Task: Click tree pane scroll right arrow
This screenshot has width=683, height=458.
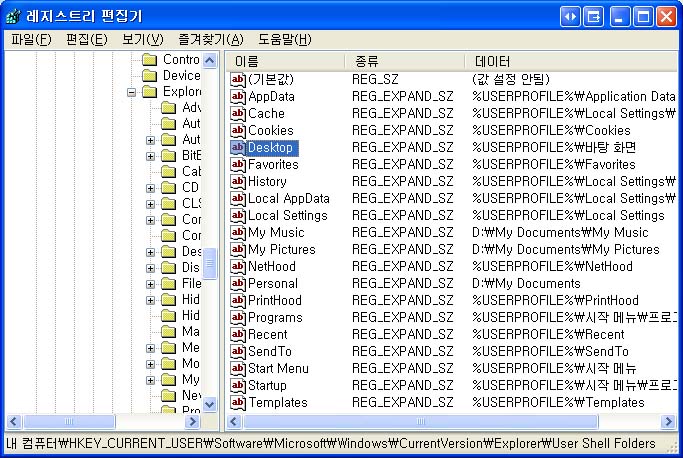Action: coord(192,421)
